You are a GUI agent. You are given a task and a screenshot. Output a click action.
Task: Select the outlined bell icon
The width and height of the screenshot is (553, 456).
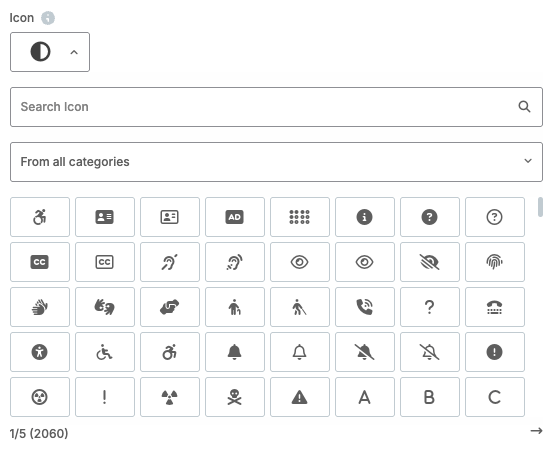click(x=299, y=352)
